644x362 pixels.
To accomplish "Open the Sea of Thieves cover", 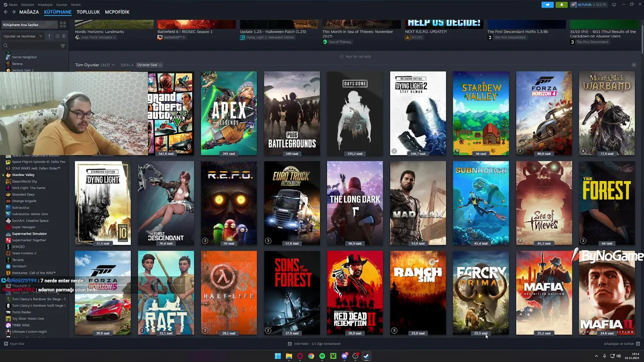I will (x=544, y=203).
